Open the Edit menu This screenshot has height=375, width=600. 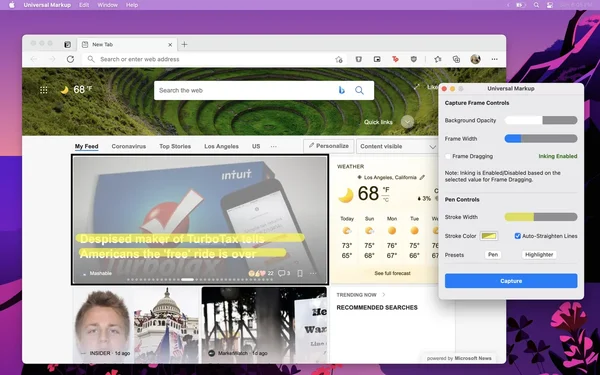(x=84, y=5)
